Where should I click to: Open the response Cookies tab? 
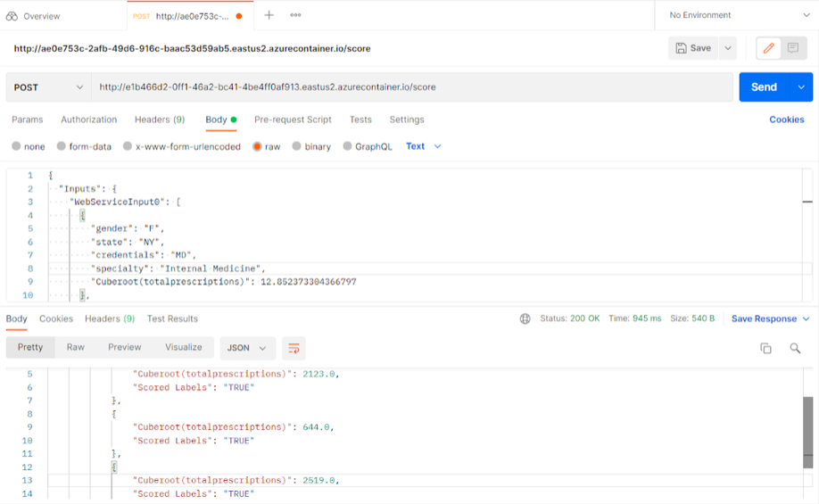click(56, 318)
